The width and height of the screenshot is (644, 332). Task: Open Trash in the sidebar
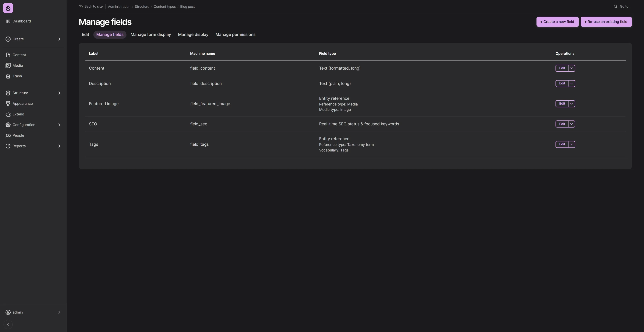point(17,76)
